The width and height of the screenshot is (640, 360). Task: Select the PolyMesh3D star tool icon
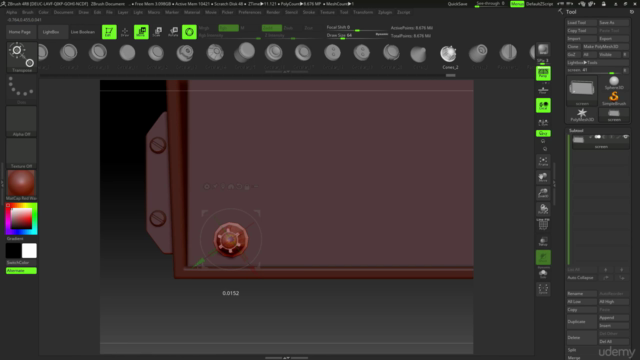(x=582, y=115)
